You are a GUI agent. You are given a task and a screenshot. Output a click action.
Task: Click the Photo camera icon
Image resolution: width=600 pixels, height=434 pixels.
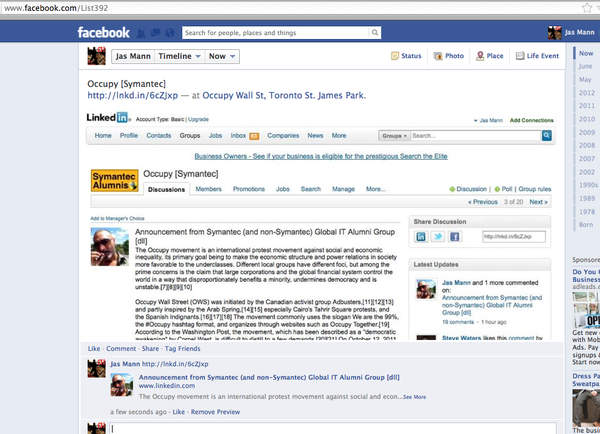coord(438,56)
